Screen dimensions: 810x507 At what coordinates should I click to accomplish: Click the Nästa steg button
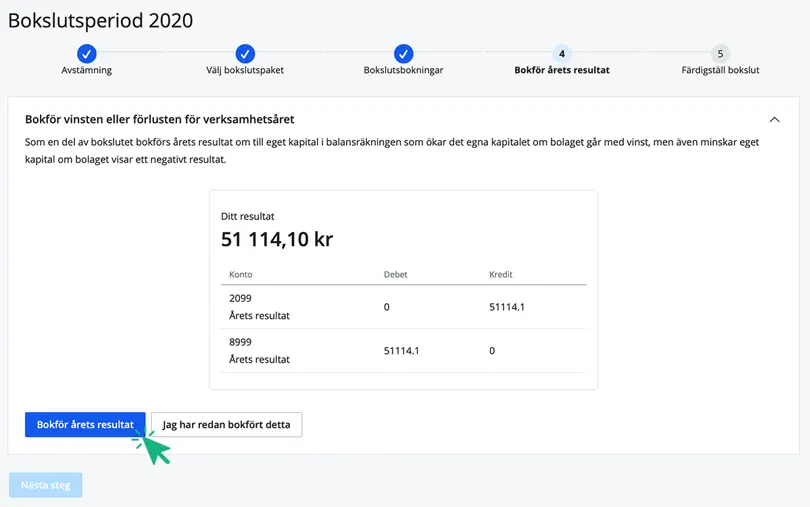pos(45,485)
